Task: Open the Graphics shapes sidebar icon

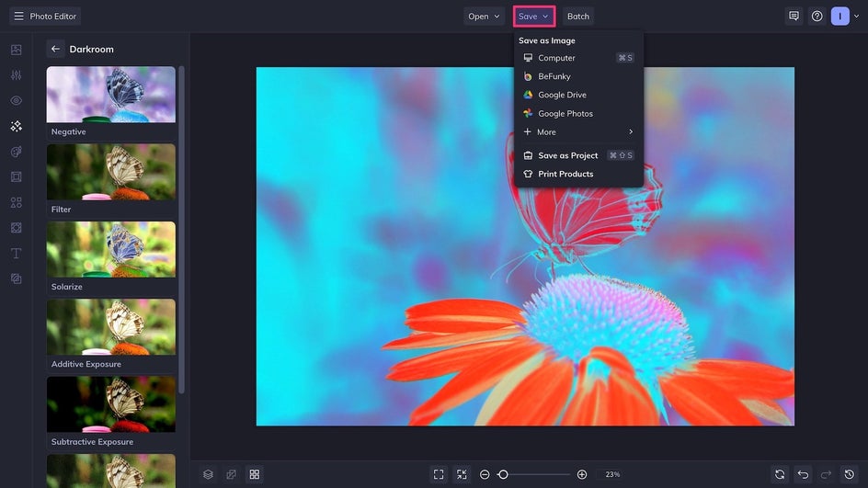Action: coord(16,202)
